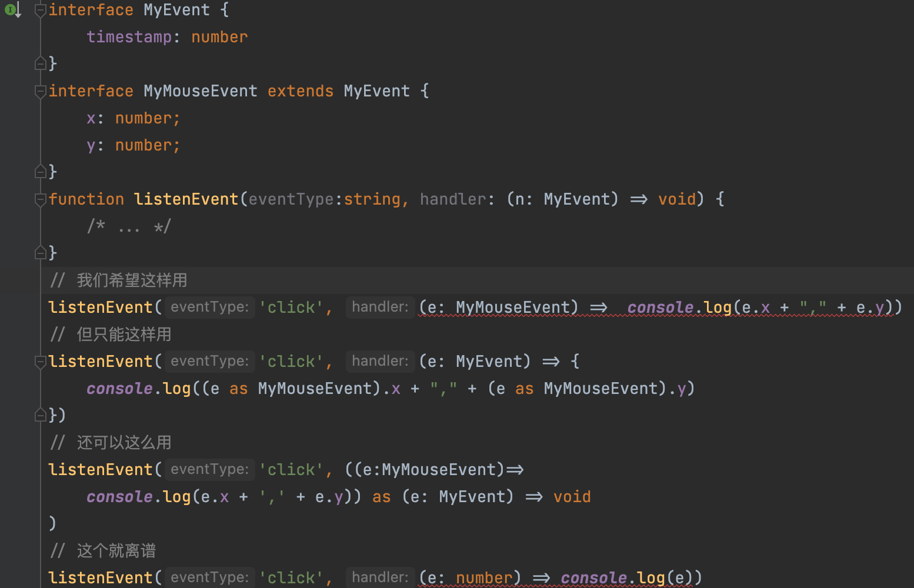Collapse the interface MyMouseEvent block
This screenshot has width=914, height=588.
click(x=41, y=91)
